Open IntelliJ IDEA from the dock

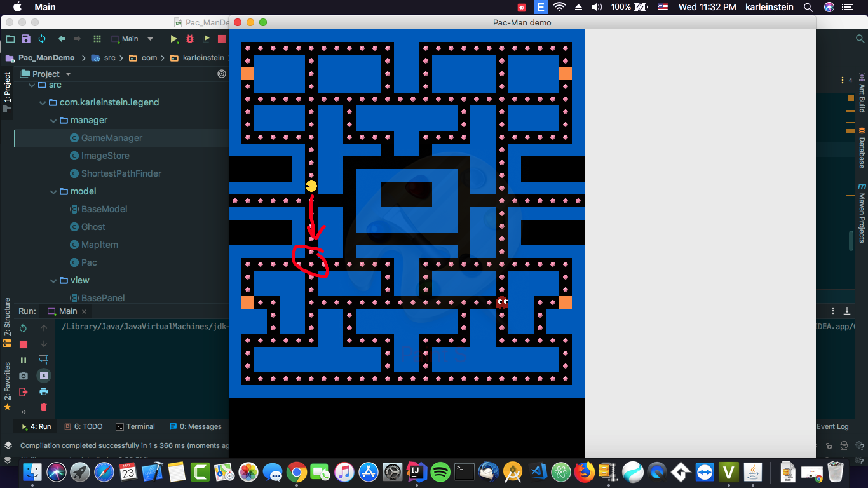click(416, 472)
